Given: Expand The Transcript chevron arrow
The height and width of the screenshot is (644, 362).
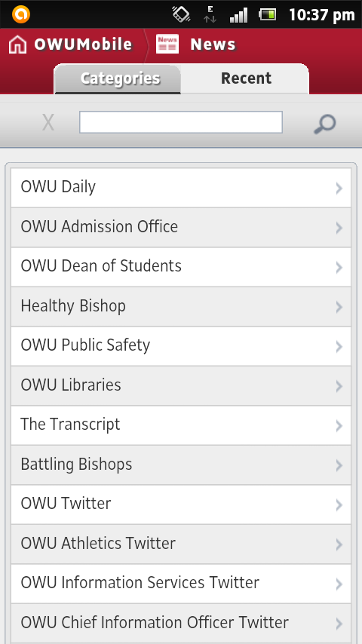Looking at the screenshot, I should click(x=339, y=425).
